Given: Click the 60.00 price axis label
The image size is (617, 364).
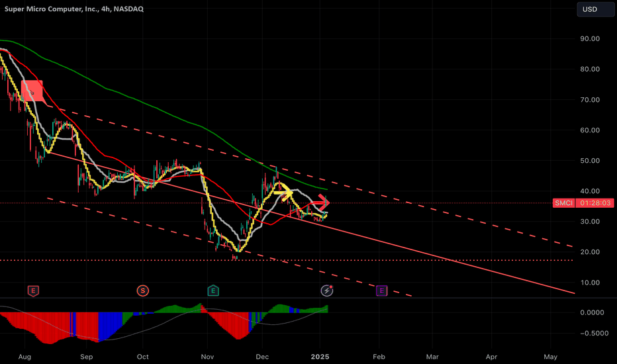Looking at the screenshot, I should tap(590, 130).
